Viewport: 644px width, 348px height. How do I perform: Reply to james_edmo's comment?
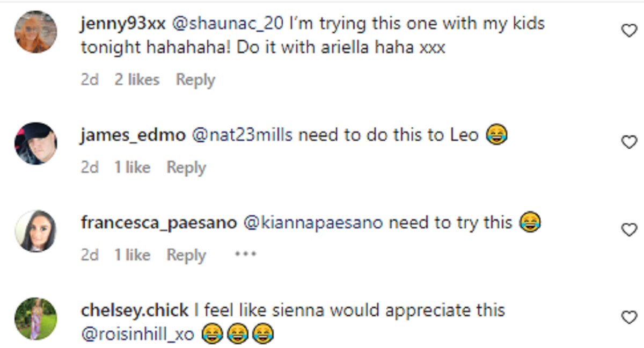click(x=186, y=168)
